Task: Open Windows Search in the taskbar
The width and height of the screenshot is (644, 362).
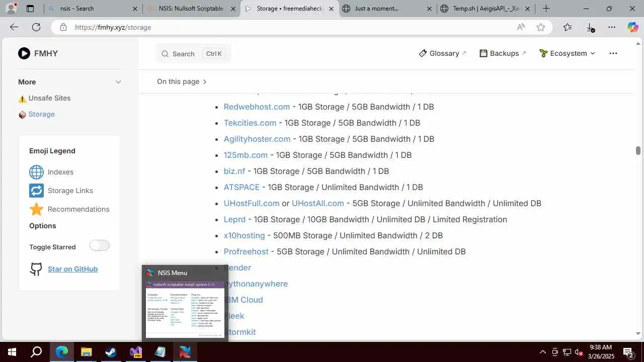Action: pyautogui.click(x=36, y=352)
